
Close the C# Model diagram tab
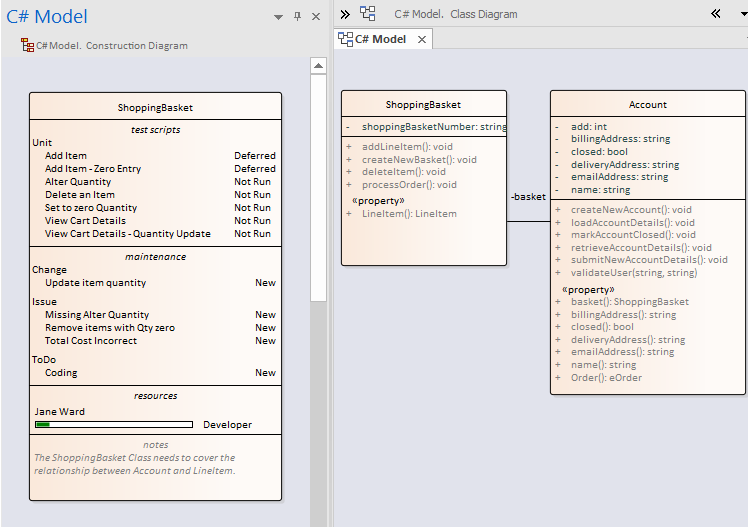[x=422, y=40]
